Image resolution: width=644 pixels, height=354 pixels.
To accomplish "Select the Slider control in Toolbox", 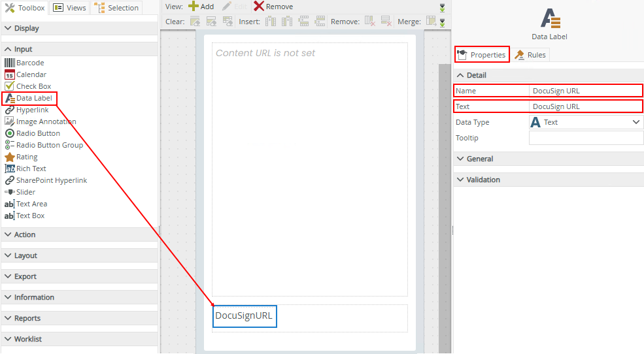I will coord(20,192).
